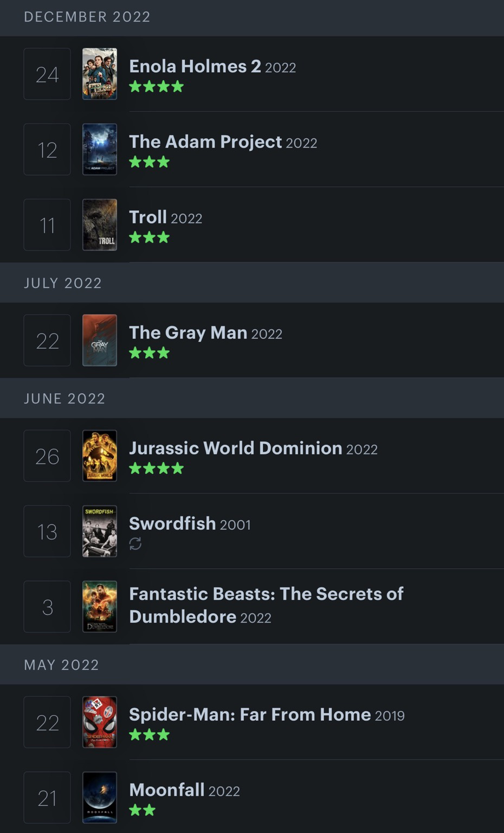Click the day 26 date box for June
Viewport: 504px width, 833px height.
click(x=47, y=456)
